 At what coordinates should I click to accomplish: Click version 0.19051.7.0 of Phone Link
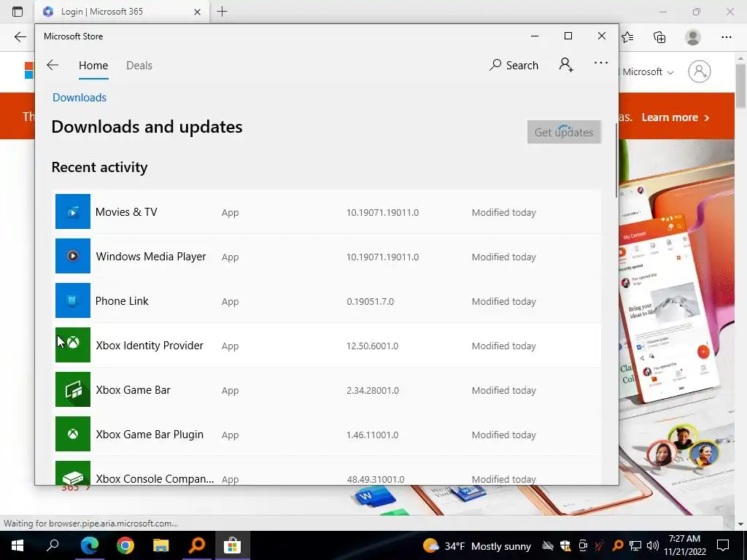(370, 301)
